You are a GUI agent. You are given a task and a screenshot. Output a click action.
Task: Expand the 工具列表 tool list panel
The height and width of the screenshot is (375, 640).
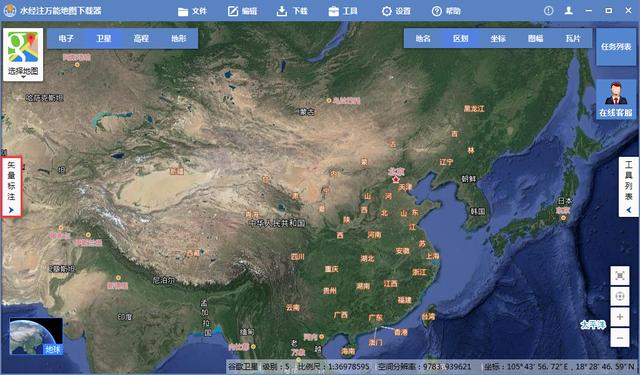[629, 187]
